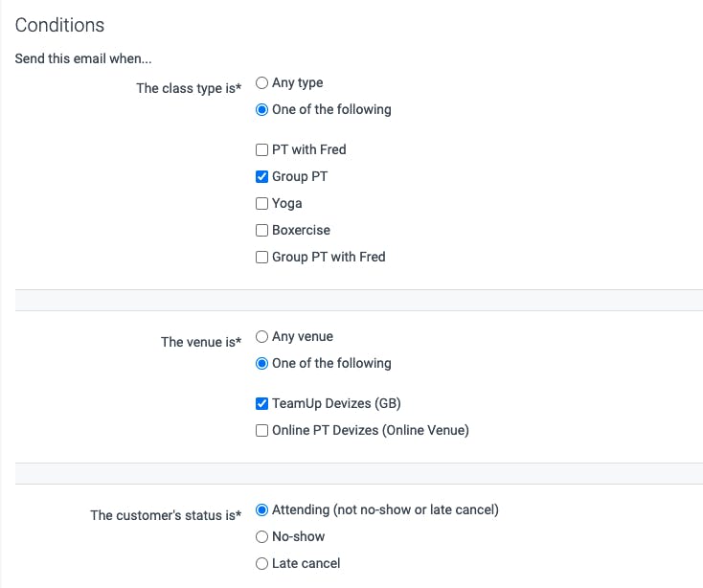This screenshot has width=703, height=588.
Task: Uncheck the 'Group PT' class checkbox
Action: (261, 177)
